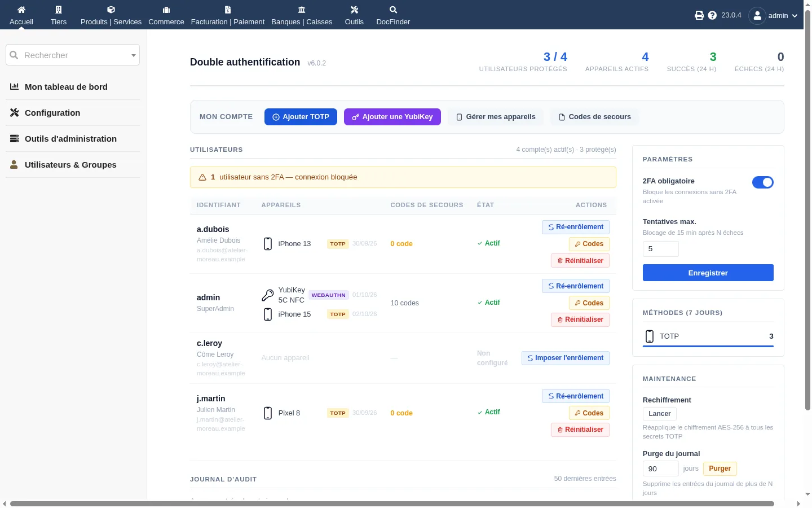Click the Purger journal button

[x=720, y=468]
